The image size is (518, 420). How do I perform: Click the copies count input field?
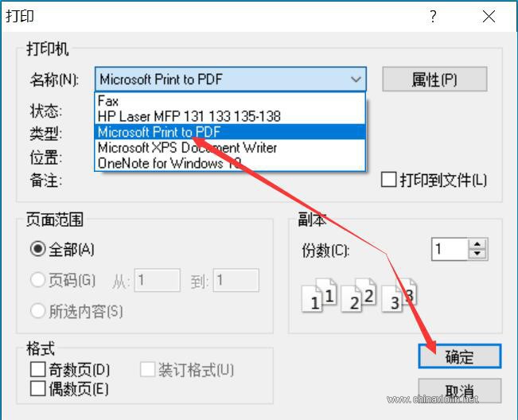(449, 249)
